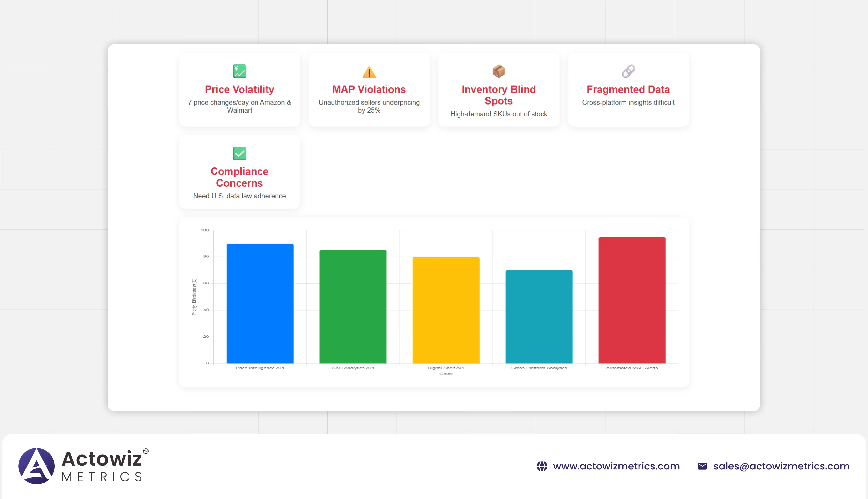This screenshot has height=499, width=868.
Task: Click the Price Volatility chart icon
Action: point(239,71)
